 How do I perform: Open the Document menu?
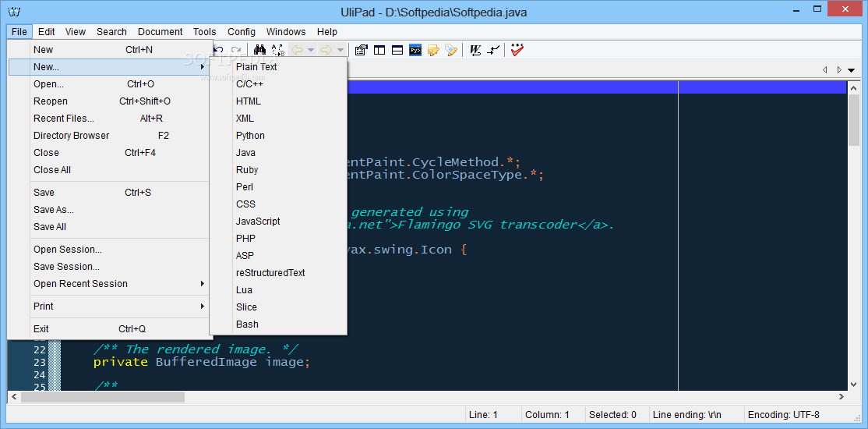pyautogui.click(x=160, y=32)
